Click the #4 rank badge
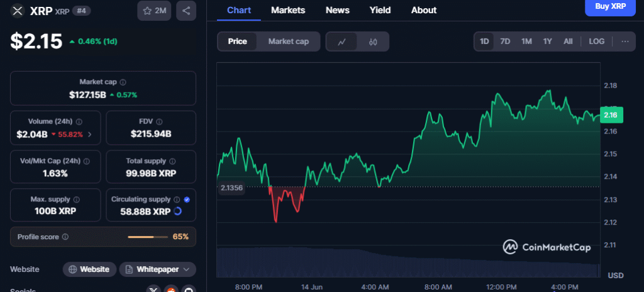The width and height of the screenshot is (644, 292). click(81, 11)
